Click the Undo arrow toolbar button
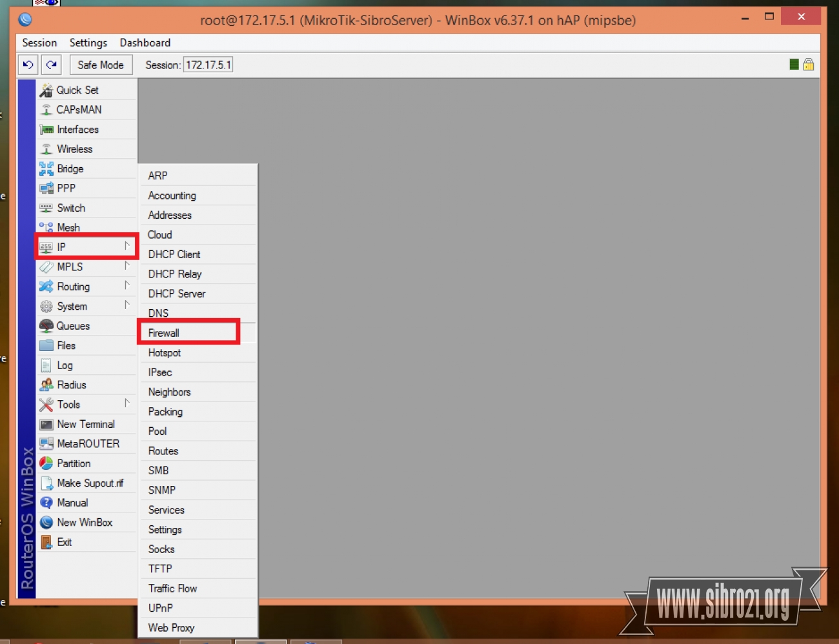 pyautogui.click(x=28, y=65)
